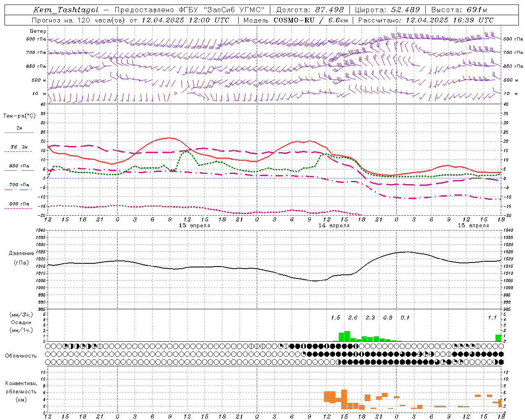Click the (гПа) pressure unit label
Screen dimensions: 525x420
point(21,263)
